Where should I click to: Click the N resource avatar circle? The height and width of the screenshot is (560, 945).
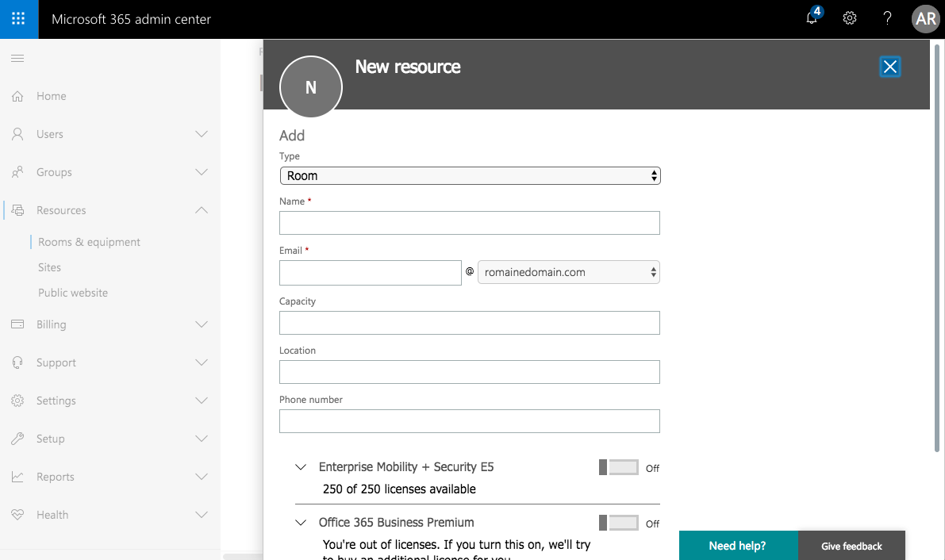[x=311, y=87]
